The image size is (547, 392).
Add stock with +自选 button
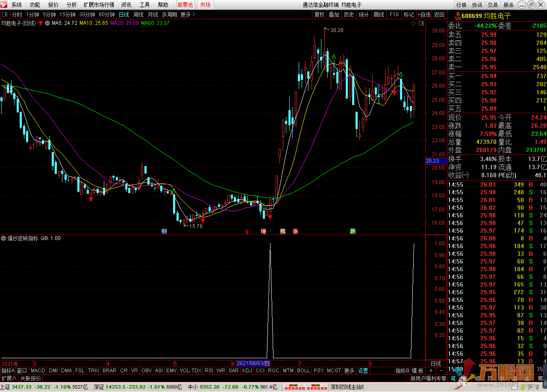pos(424,15)
